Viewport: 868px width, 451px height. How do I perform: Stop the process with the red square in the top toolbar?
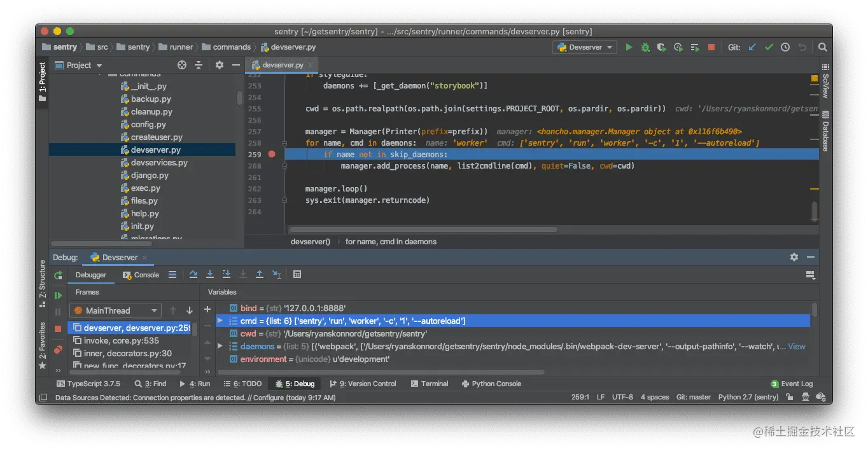711,47
